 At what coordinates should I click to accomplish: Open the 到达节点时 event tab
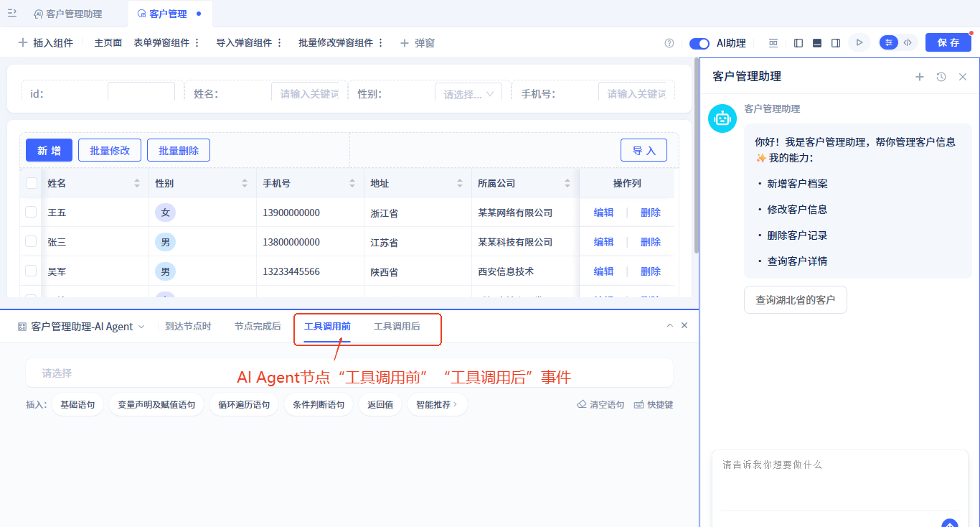pos(188,326)
